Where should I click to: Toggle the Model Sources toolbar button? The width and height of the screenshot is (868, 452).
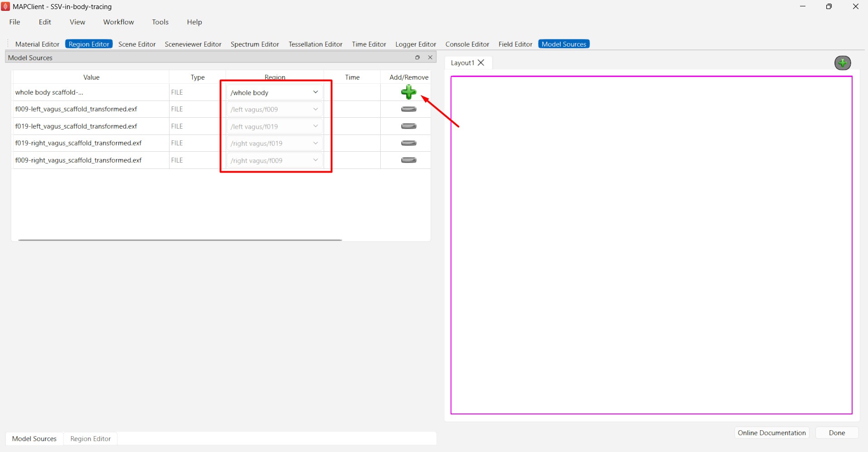564,44
